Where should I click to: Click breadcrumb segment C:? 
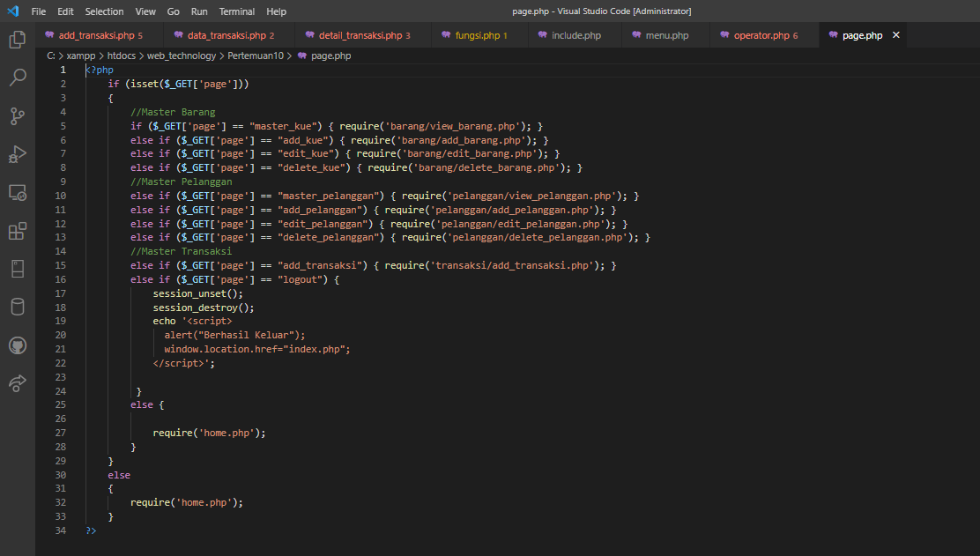pos(50,56)
